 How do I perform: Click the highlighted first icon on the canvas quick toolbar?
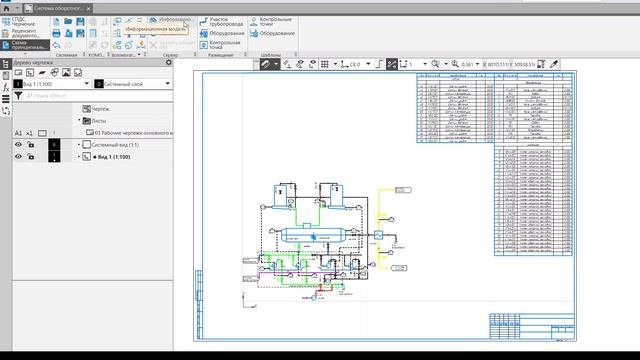point(266,64)
